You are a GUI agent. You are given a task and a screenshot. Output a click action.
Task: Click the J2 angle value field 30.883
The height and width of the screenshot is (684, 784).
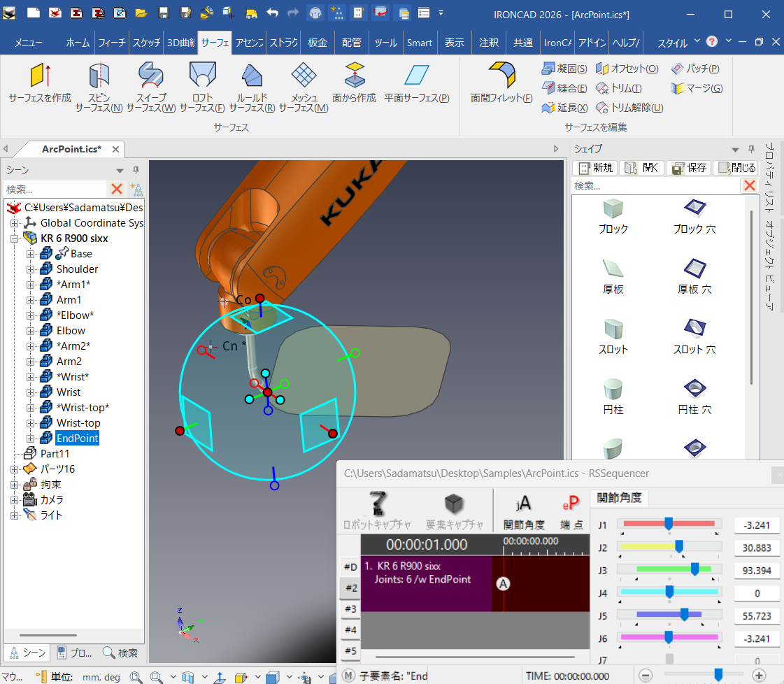757,548
